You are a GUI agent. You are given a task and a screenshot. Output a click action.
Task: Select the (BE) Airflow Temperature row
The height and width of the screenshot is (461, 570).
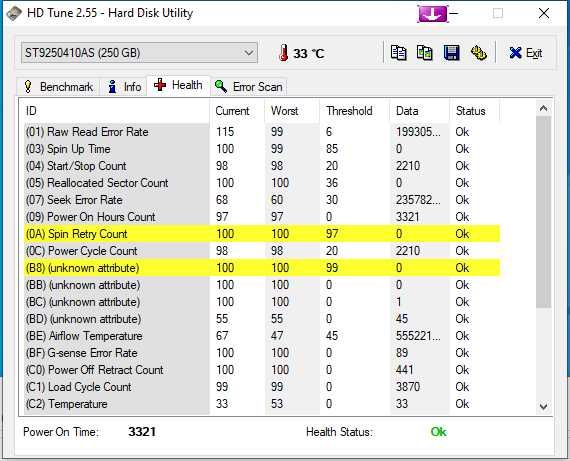[x=262, y=336]
